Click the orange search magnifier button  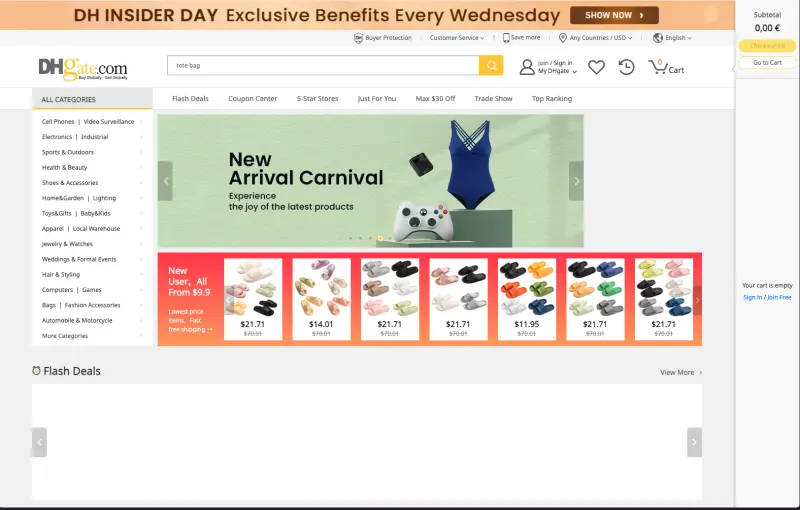[491, 65]
